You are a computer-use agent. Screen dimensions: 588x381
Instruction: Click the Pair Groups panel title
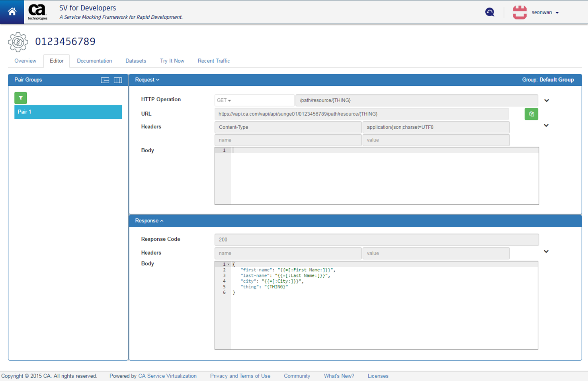(28, 80)
